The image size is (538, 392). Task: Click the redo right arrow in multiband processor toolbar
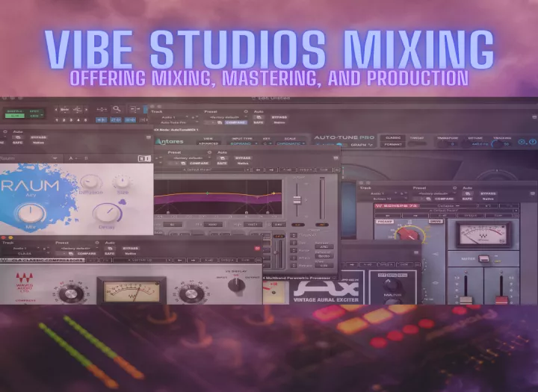271,169
